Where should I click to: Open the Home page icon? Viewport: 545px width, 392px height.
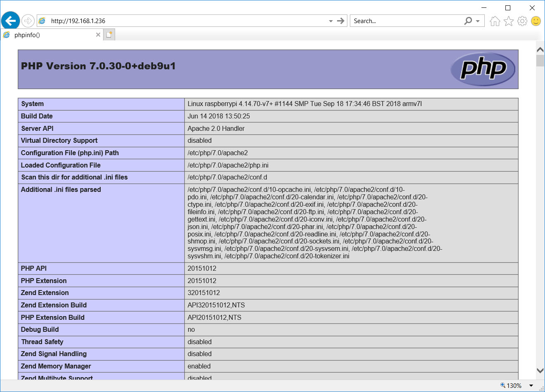495,21
